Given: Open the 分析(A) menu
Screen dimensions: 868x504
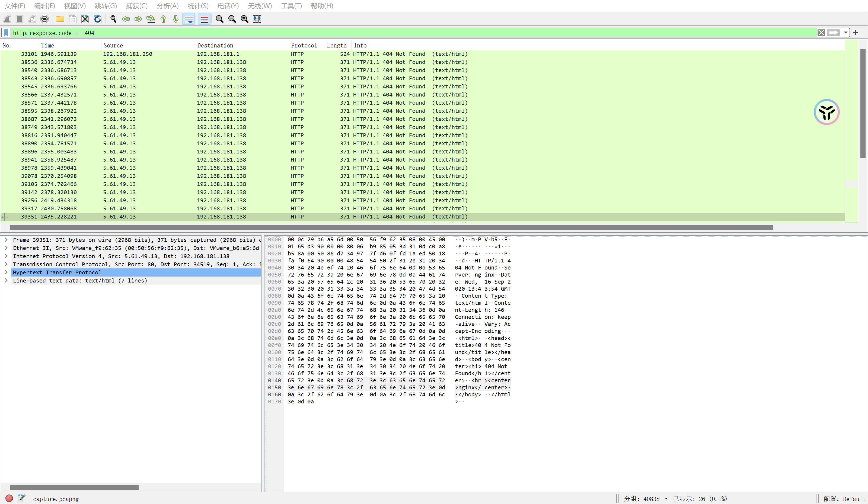Looking at the screenshot, I should (x=168, y=6).
